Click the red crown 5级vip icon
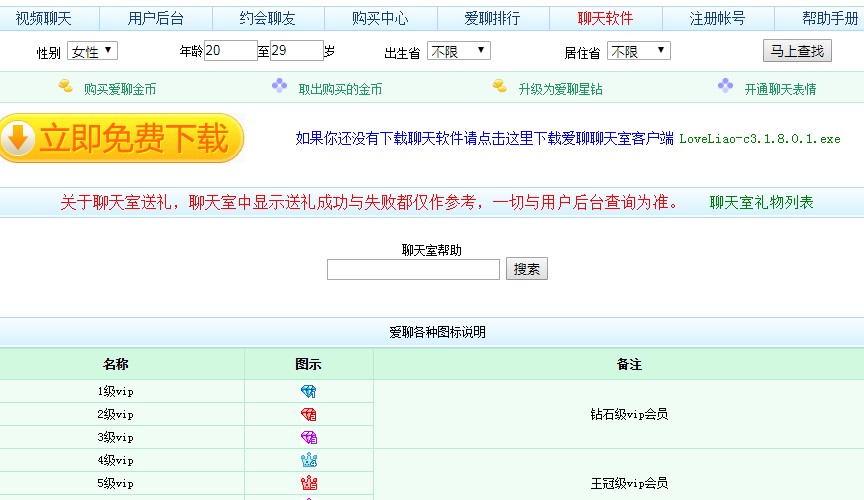Viewport: 864px width, 500px height. tap(309, 483)
